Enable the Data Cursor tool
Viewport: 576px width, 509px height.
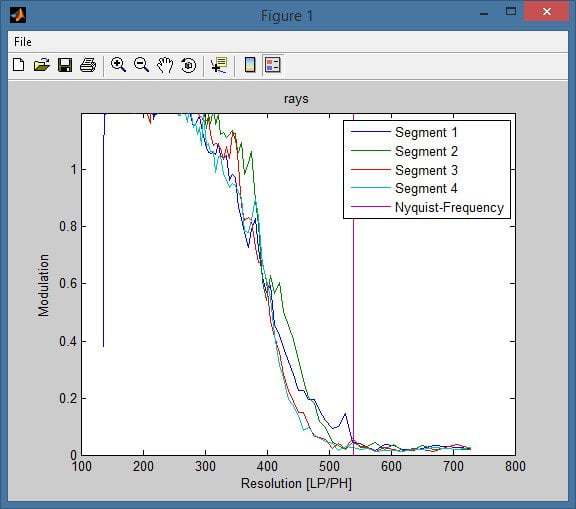[219, 65]
